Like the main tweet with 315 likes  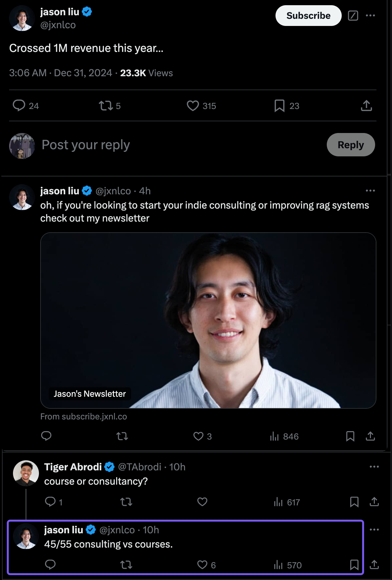tap(193, 106)
